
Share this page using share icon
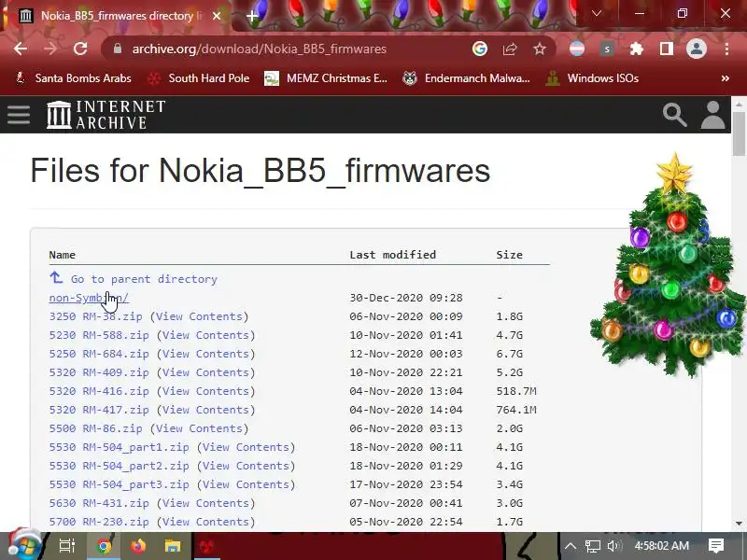click(x=509, y=49)
